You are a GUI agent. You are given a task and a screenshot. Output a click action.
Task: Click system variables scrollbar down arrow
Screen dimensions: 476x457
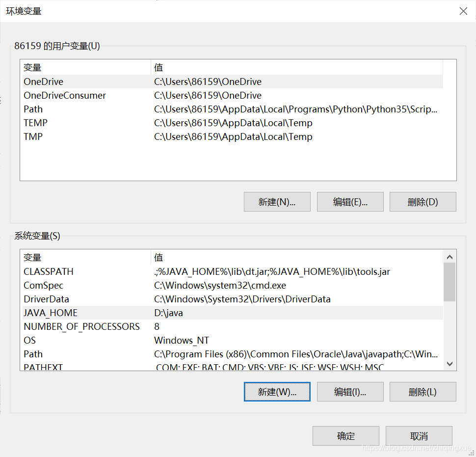click(x=450, y=364)
